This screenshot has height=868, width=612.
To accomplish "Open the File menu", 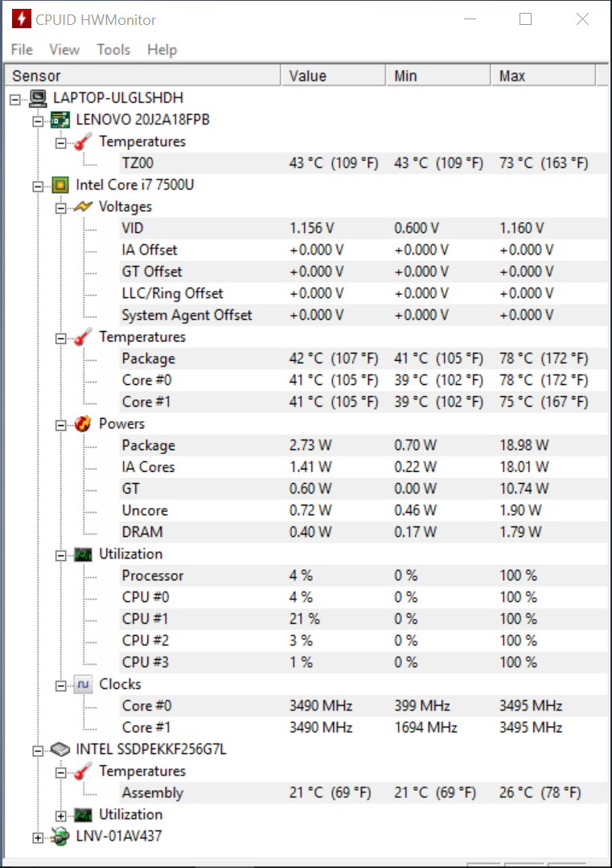I will pos(23,50).
